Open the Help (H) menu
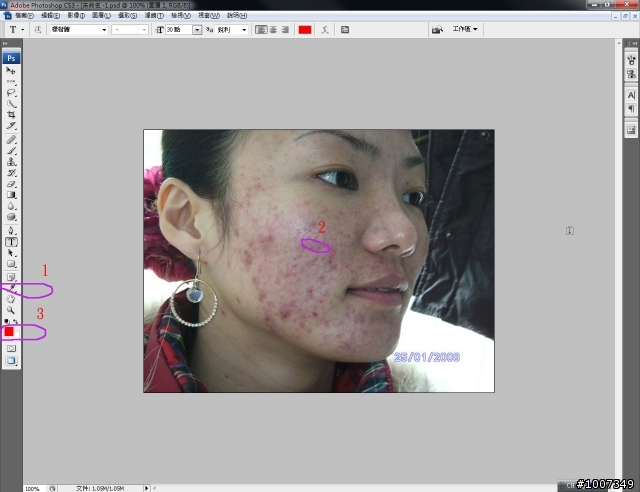The width and height of the screenshot is (640, 492). click(237, 16)
